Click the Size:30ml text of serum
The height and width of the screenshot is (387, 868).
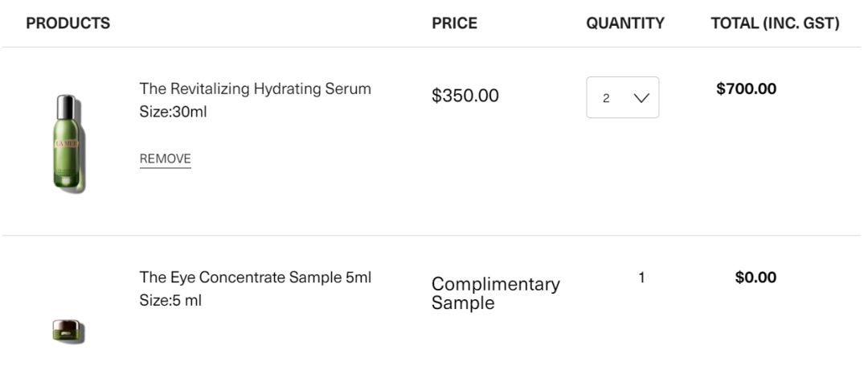173,112
